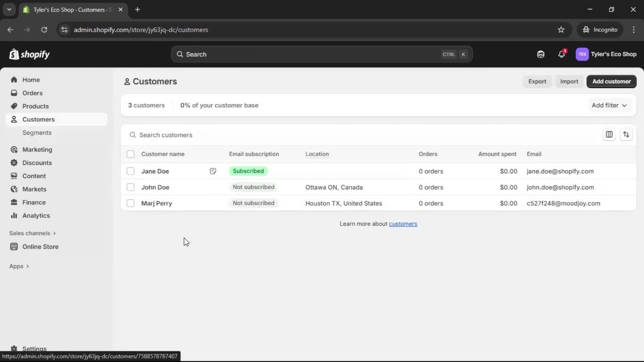This screenshot has height=362, width=644.
Task: Check the select-all customers checkbox
Action: [130, 154]
